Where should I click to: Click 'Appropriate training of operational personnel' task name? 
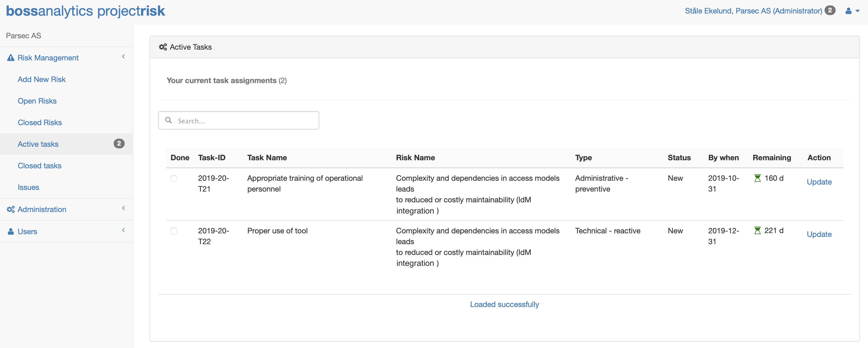tap(305, 183)
